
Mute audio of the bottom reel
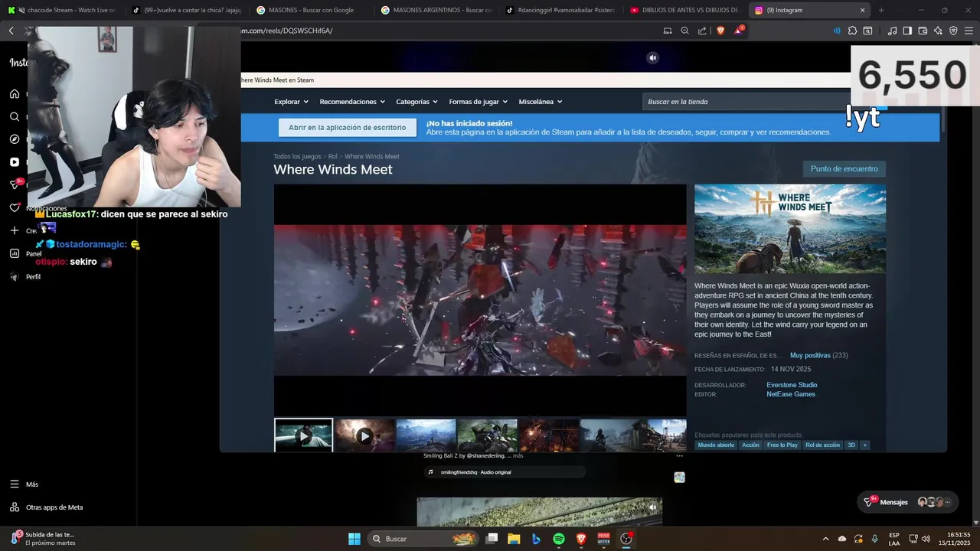[652, 507]
